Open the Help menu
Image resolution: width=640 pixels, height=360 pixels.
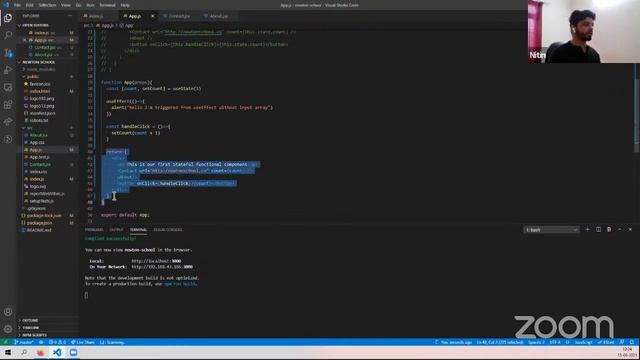coord(125,5)
